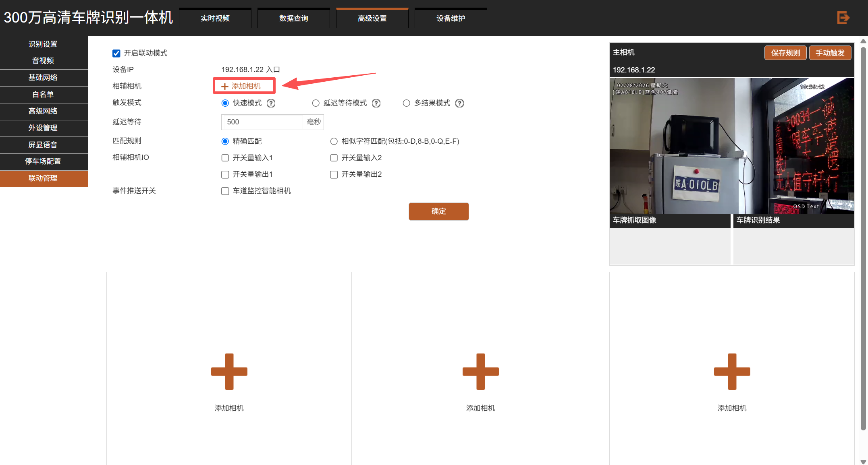Click the logout icon at top right
The height and width of the screenshot is (465, 868).
pyautogui.click(x=843, y=18)
